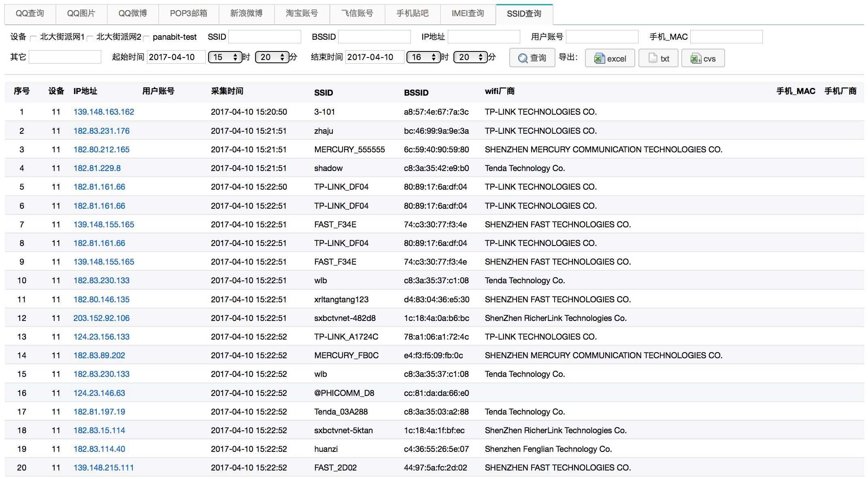Select BSSID cell c4:36:55:26:5e:07
This screenshot has width=868, height=479.
tap(436, 449)
